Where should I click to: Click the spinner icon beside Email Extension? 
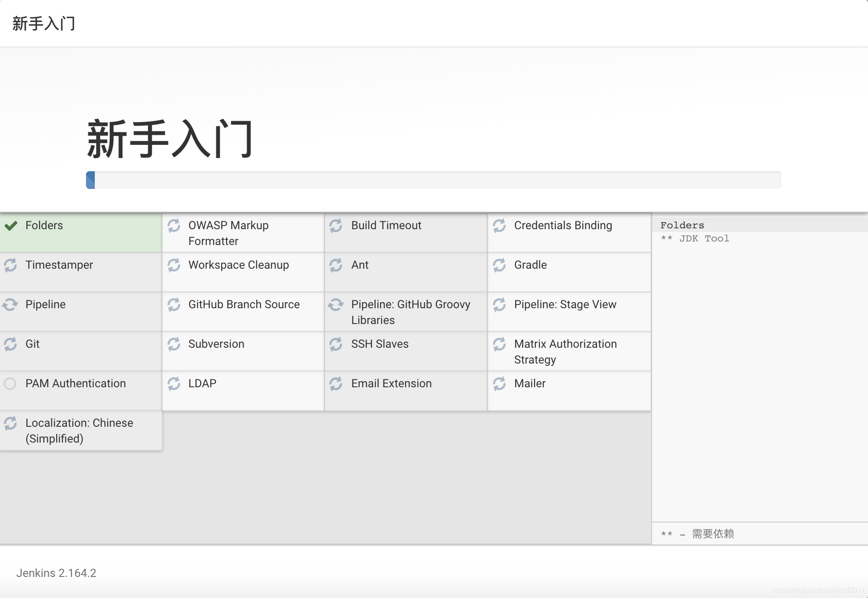336,384
